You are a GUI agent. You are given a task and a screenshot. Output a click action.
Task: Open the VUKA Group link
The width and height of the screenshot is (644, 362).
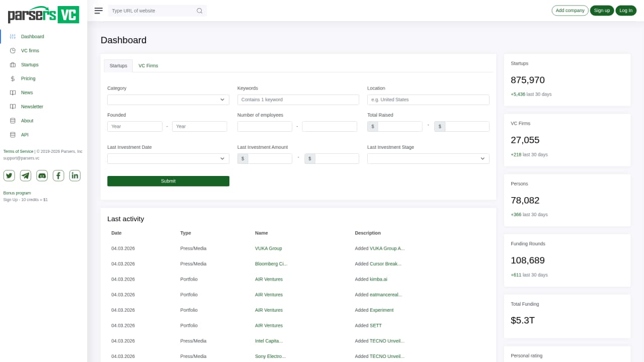tap(268, 248)
